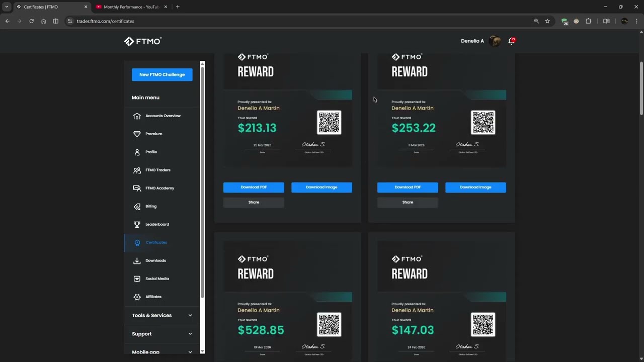This screenshot has width=644, height=362.
Task: Bookmark this page with the star icon
Action: click(x=547, y=21)
